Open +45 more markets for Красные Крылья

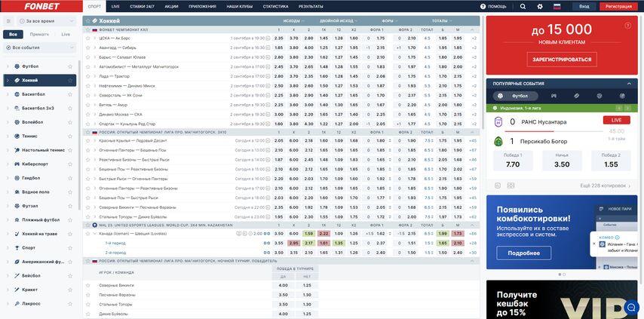click(473, 140)
